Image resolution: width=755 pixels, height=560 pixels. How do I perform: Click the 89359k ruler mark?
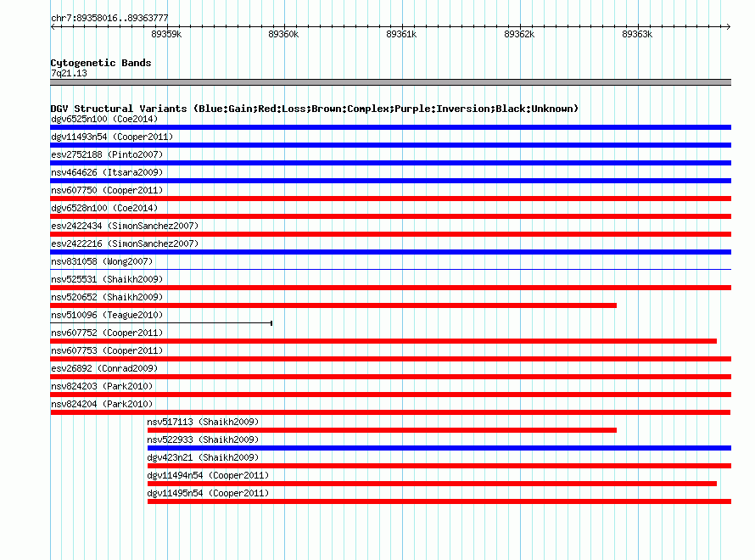166,34
